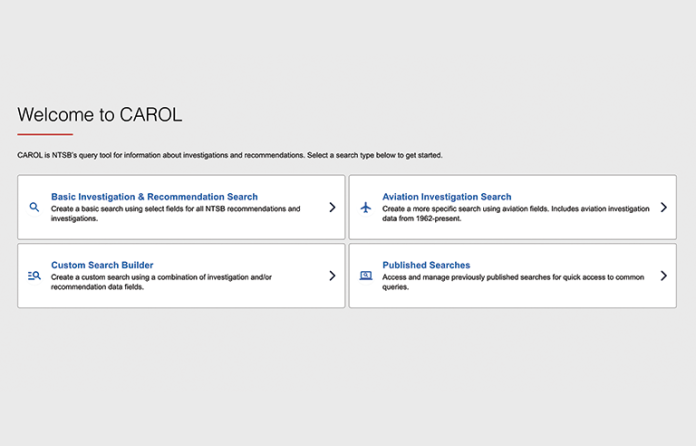Click the magnifying glass icon for Basic Search
Image resolution: width=696 pixels, height=446 pixels.
point(34,207)
